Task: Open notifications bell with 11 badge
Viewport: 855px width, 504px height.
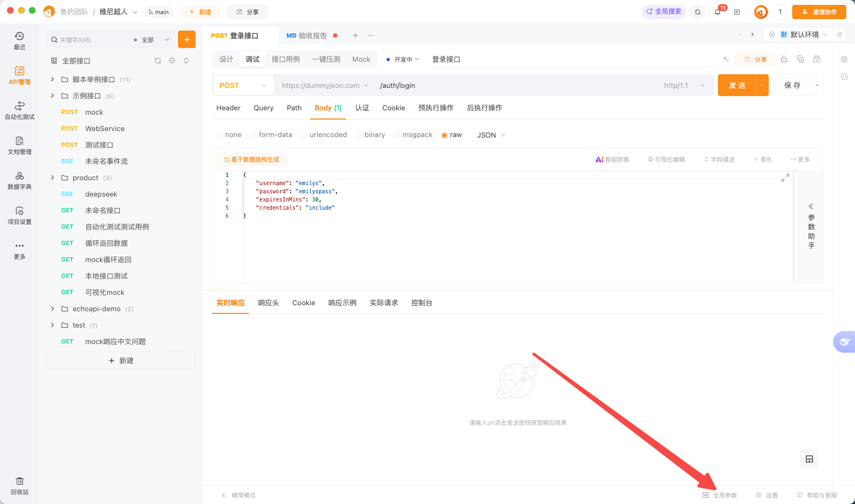Action: [x=717, y=11]
